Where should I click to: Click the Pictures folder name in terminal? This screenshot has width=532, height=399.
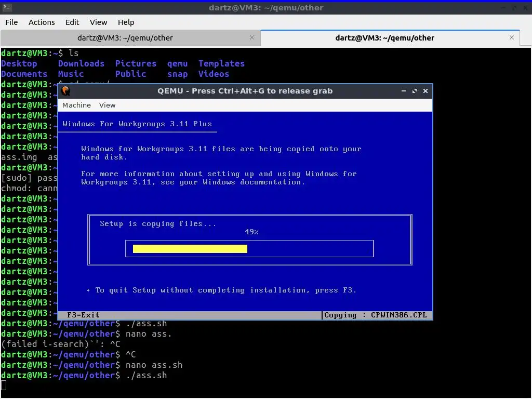pyautogui.click(x=136, y=63)
